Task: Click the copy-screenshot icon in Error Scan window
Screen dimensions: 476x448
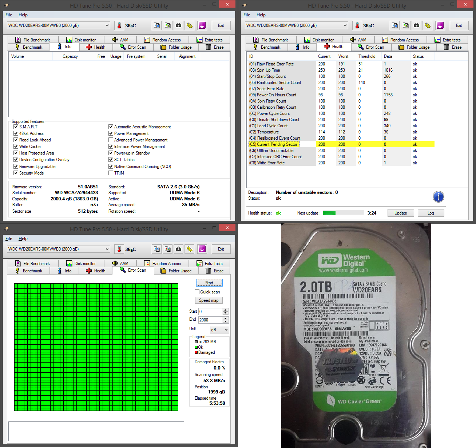Action: [x=167, y=249]
